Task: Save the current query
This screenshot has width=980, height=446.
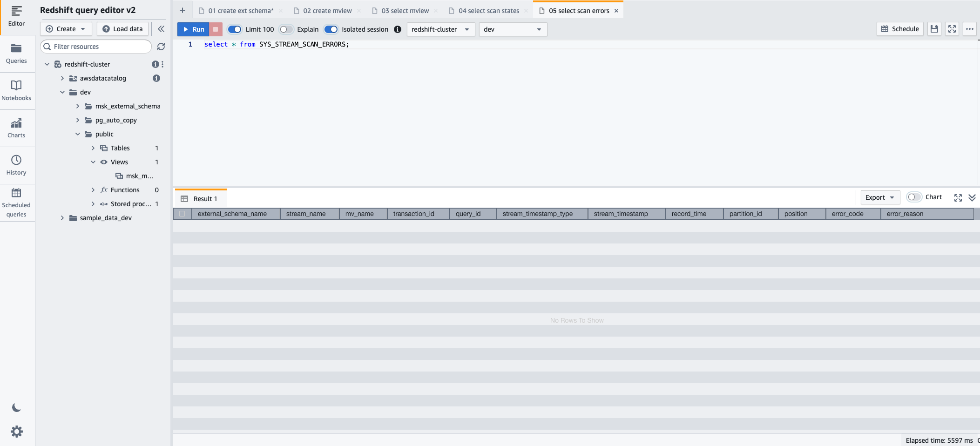Action: point(934,29)
